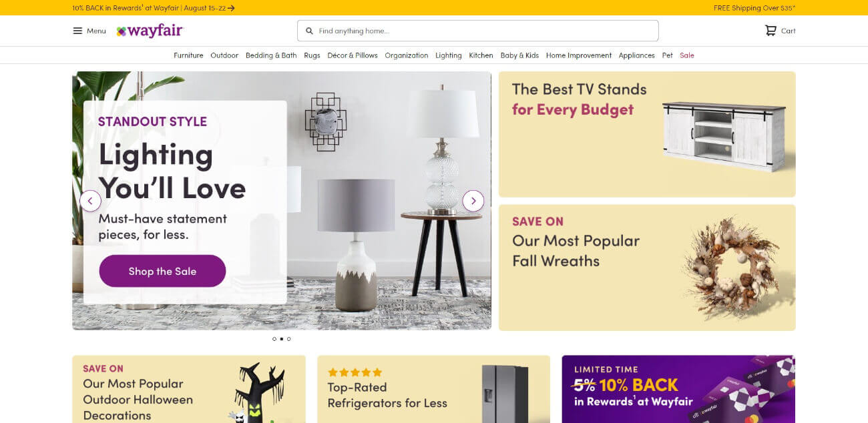Click the arrow after August 15–22
The height and width of the screenshot is (423, 868).
tap(231, 8)
